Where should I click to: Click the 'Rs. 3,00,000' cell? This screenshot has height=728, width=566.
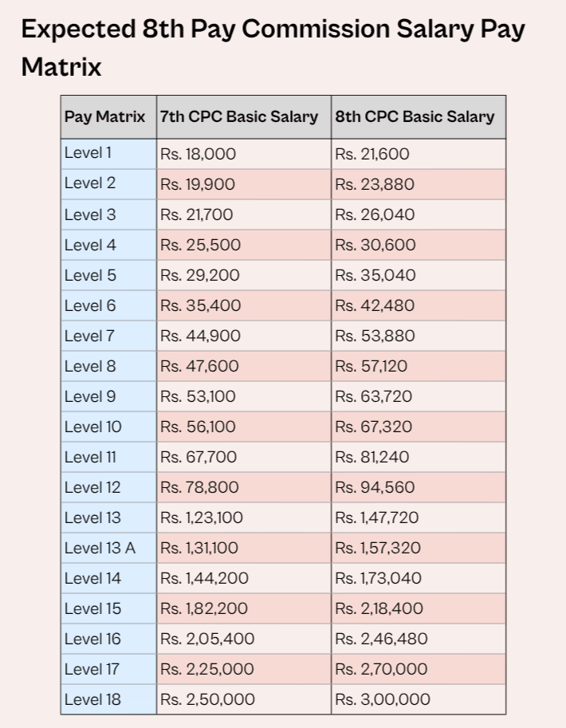point(383,699)
